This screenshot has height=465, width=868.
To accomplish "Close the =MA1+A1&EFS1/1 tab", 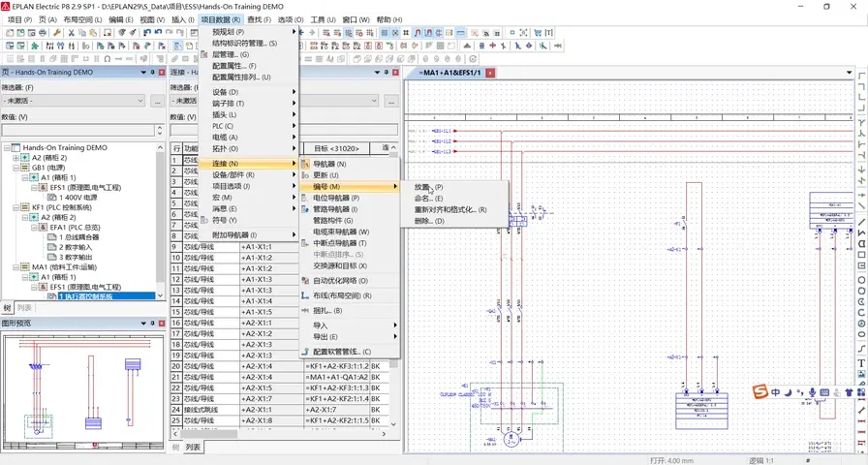I will click(490, 73).
